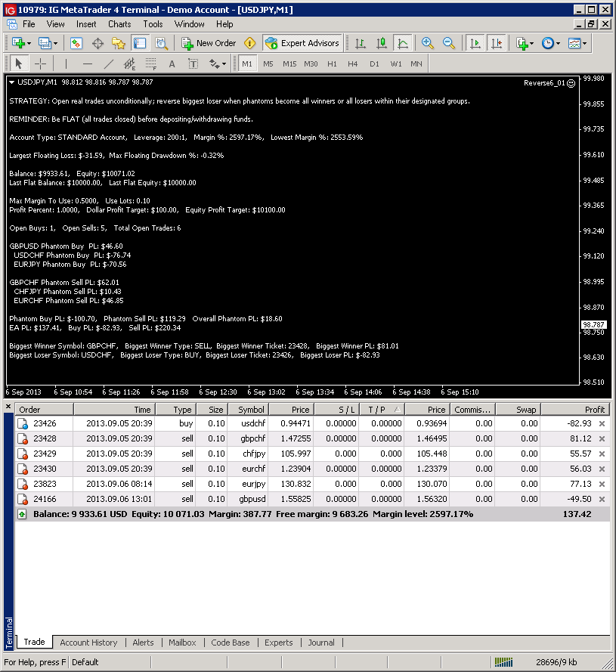Switch to Bar Chart display
Viewport: 616px width, 672px height.
coord(360,43)
